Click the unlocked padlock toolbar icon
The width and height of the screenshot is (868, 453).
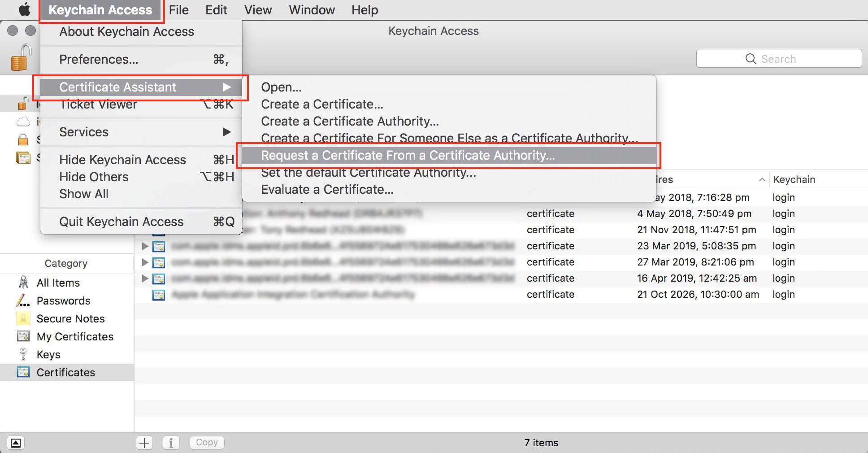pyautogui.click(x=21, y=57)
